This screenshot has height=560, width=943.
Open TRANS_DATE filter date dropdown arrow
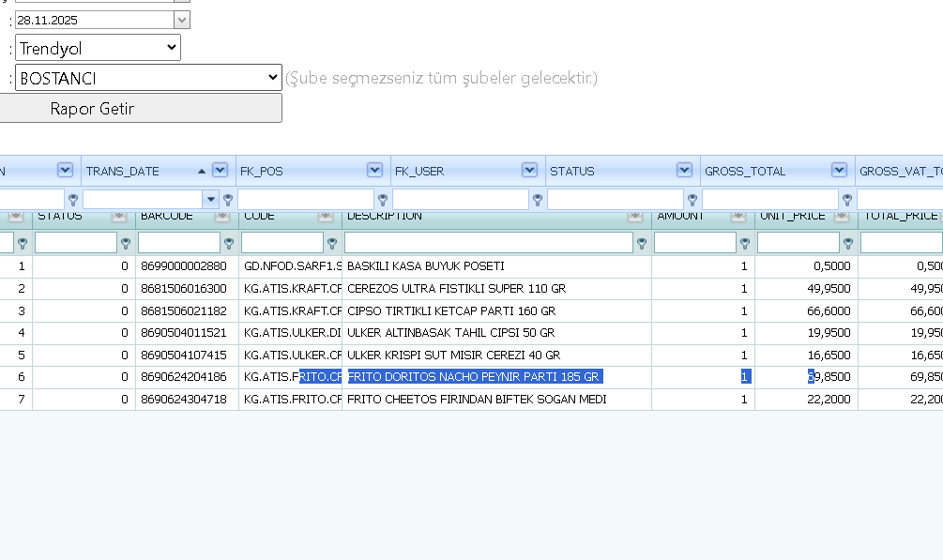click(210, 199)
